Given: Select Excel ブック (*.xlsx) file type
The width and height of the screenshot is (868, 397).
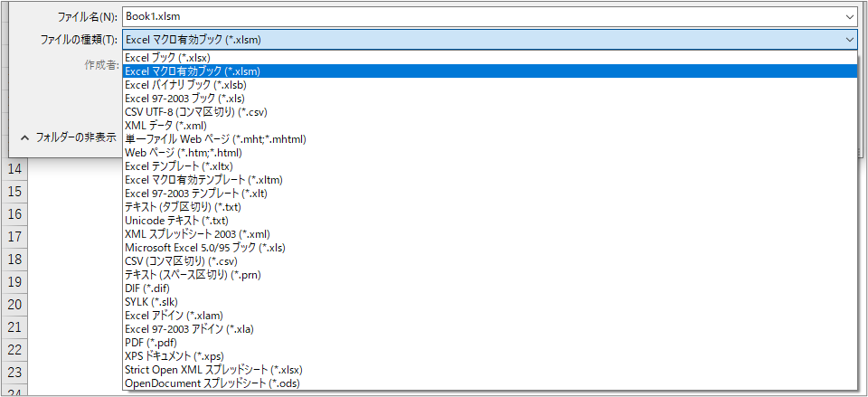Looking at the screenshot, I should click(490, 57).
